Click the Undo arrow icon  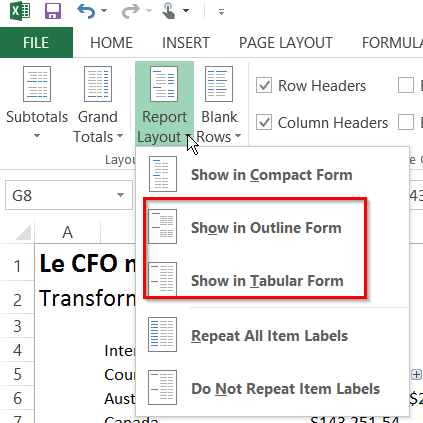(x=86, y=11)
